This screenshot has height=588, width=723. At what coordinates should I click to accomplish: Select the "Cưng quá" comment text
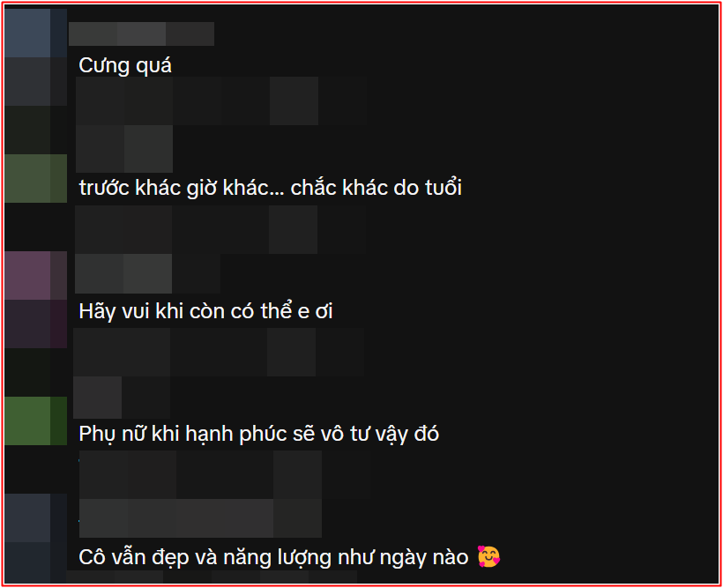coord(125,65)
